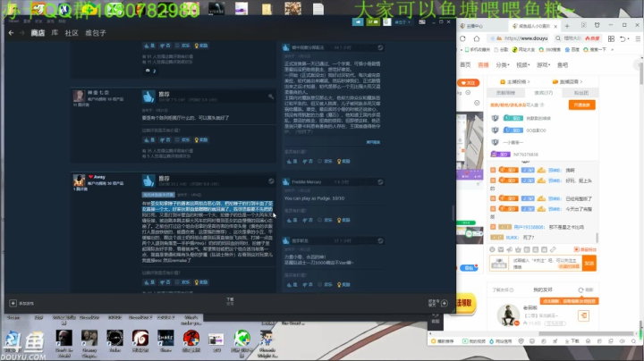Click the orange 关注 follow button

click(468, 83)
